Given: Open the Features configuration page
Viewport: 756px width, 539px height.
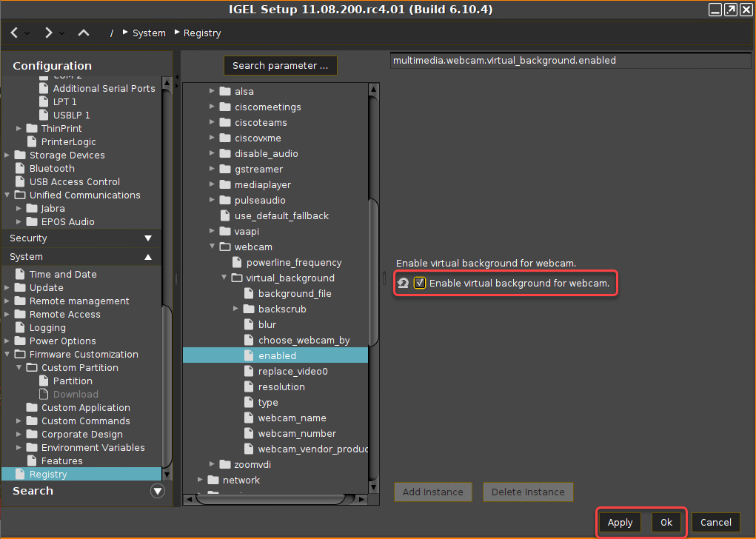Looking at the screenshot, I should 61,461.
